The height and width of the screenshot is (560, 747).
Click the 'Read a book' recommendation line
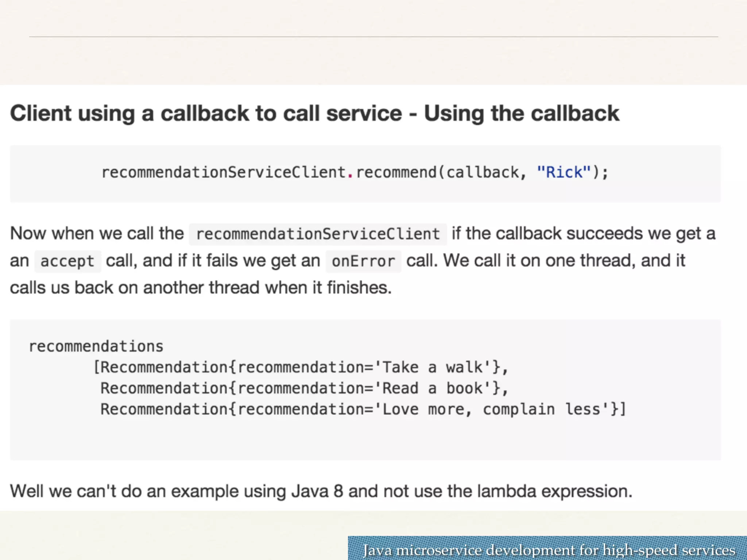coord(304,388)
